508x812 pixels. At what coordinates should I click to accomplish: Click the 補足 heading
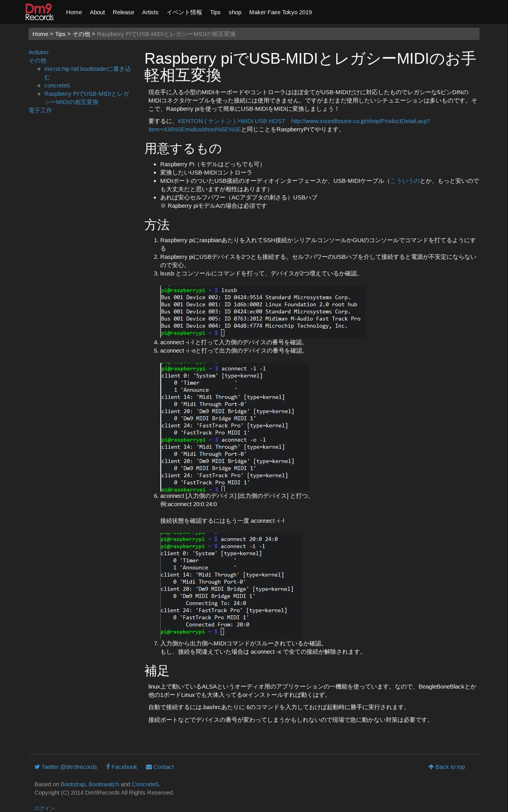point(157,671)
